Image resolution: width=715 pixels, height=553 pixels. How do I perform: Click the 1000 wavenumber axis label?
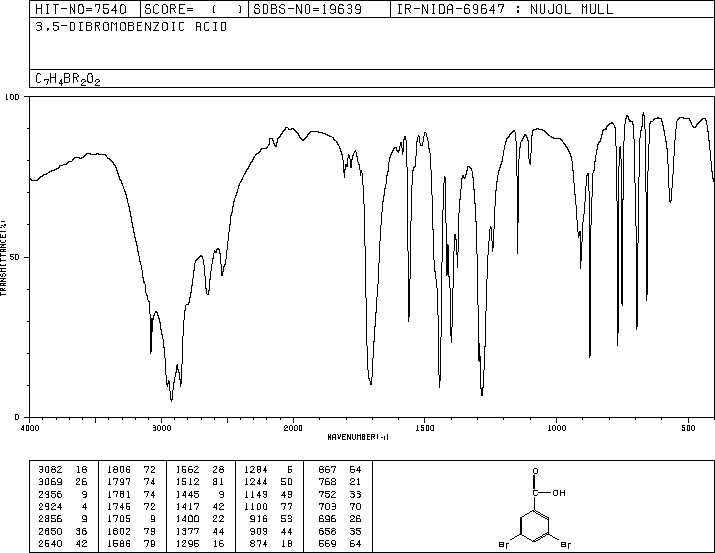coord(556,428)
